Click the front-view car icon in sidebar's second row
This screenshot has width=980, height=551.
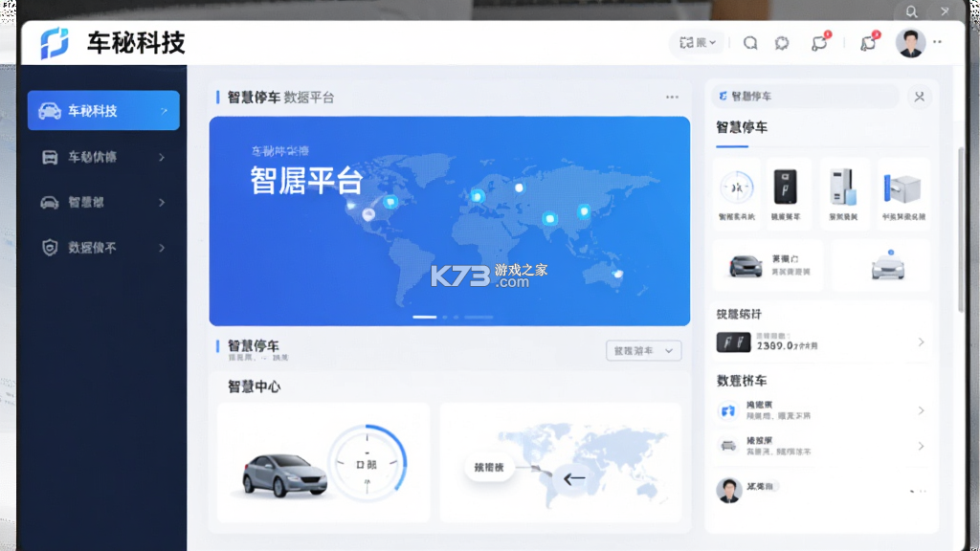tap(50, 157)
